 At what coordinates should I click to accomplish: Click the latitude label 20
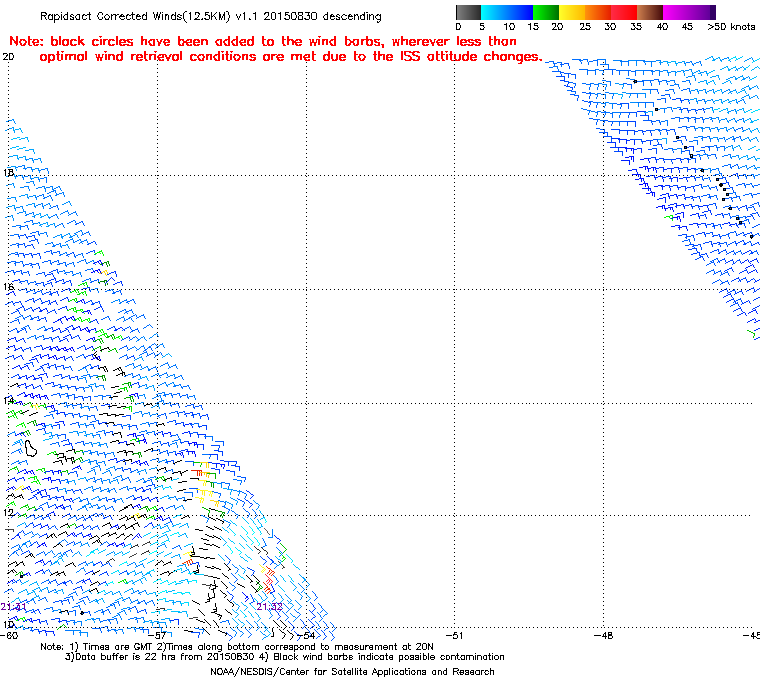(8, 57)
